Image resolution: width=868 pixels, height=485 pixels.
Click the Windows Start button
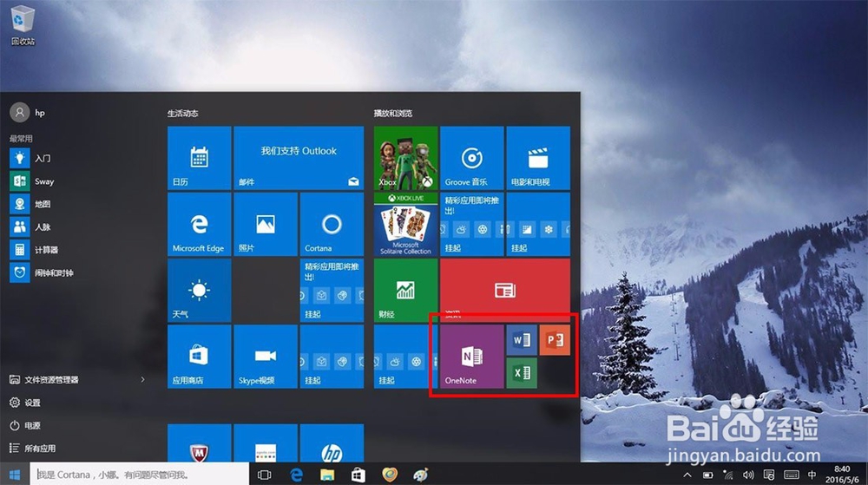point(15,475)
